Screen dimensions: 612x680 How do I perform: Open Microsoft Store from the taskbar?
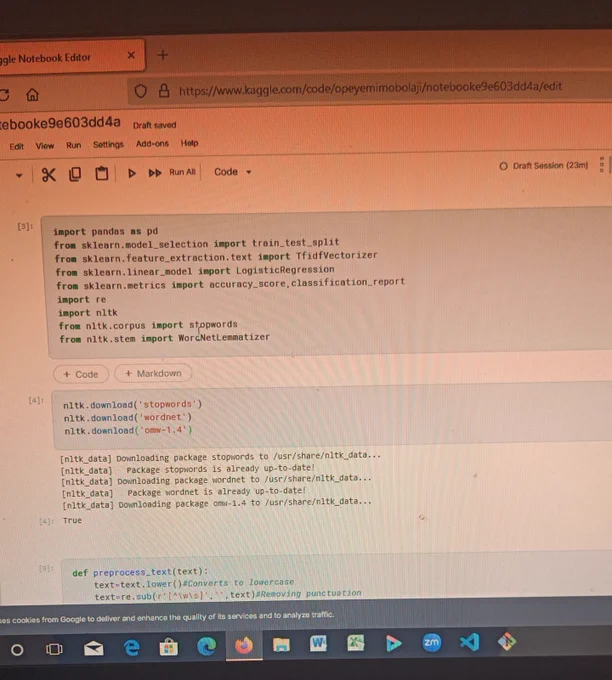coord(169,647)
